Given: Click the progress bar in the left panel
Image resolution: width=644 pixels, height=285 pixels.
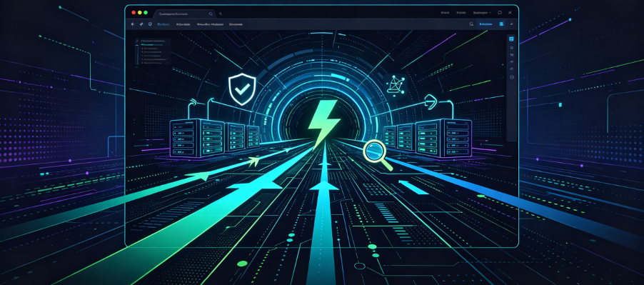Looking at the screenshot, I should tap(153, 44).
